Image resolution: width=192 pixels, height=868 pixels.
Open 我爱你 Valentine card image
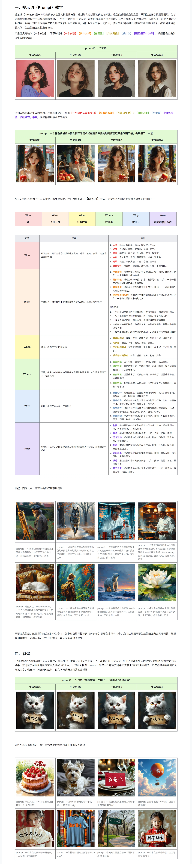coord(116,778)
